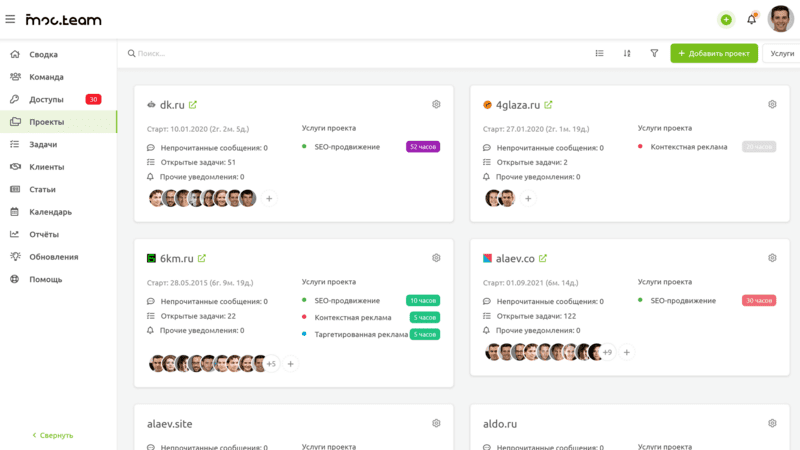Click the search magnifier icon

point(131,53)
